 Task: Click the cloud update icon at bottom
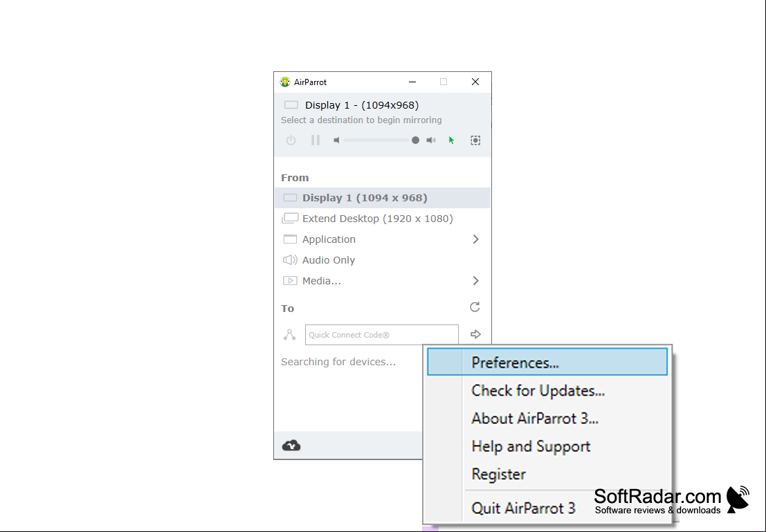[291, 446]
